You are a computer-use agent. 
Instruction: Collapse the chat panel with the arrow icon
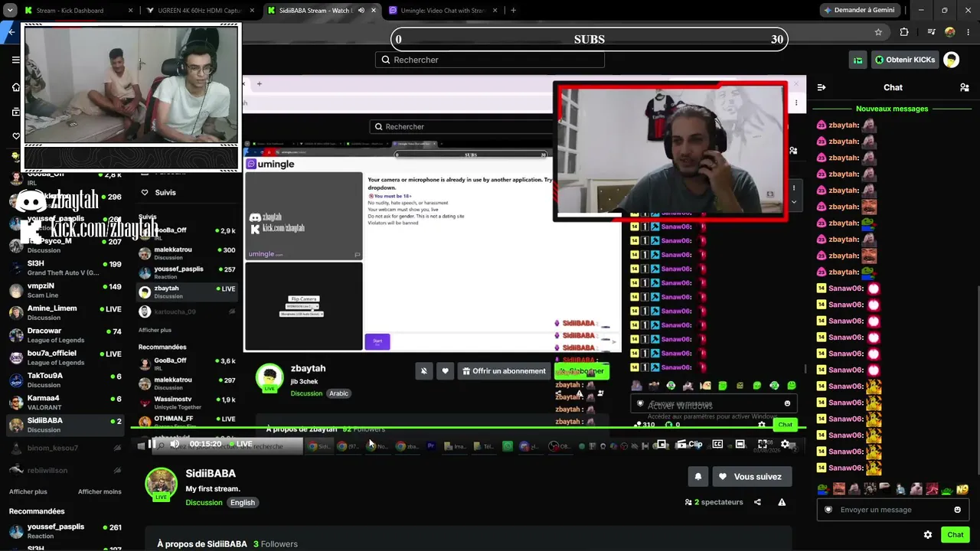tap(822, 87)
